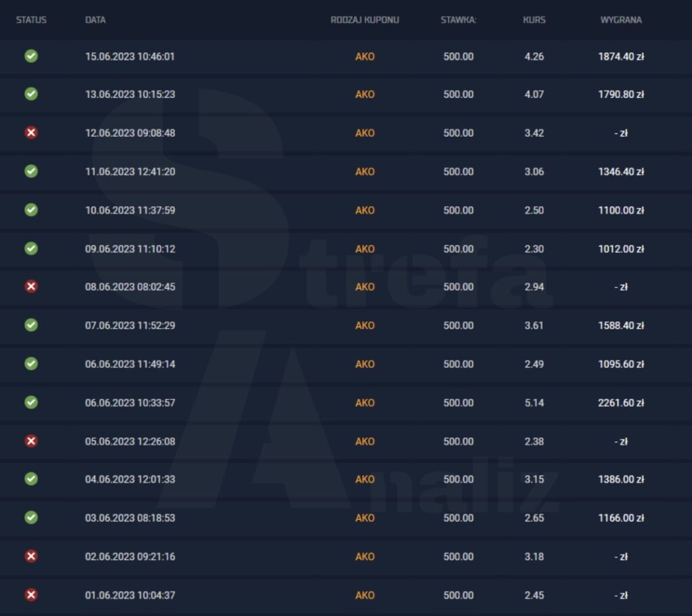Click the won status icon for 06.06.2023 11:49:14
This screenshot has width=692, height=616.
coord(31,364)
